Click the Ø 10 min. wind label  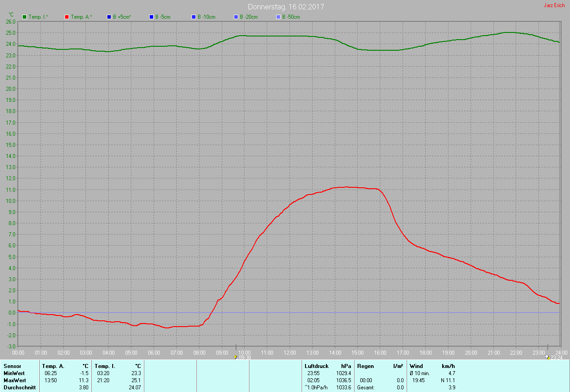coord(419,373)
